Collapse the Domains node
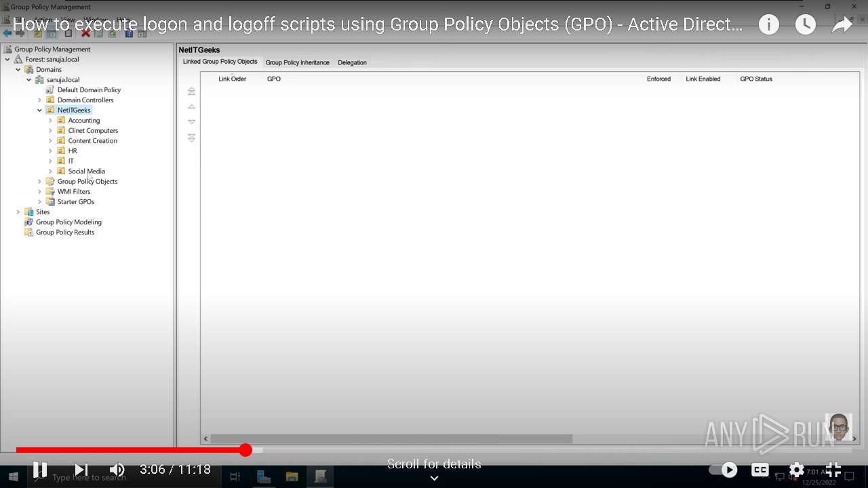Image resolution: width=868 pixels, height=488 pixels. pyautogui.click(x=18, y=70)
